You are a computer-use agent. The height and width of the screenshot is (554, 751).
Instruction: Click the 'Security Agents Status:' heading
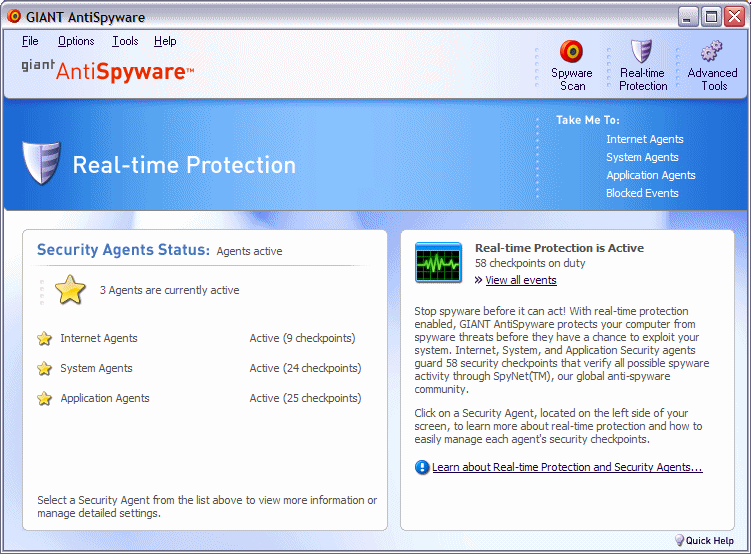click(124, 249)
